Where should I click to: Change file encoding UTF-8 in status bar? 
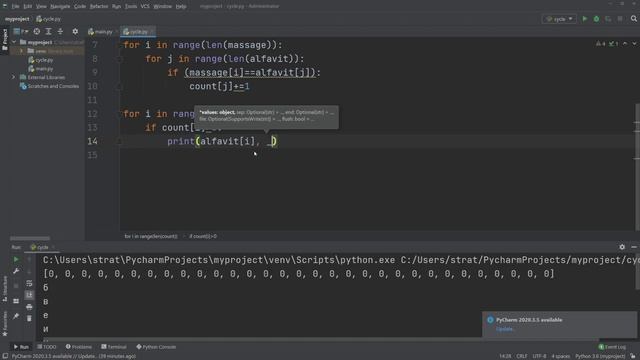pyautogui.click(x=539, y=356)
